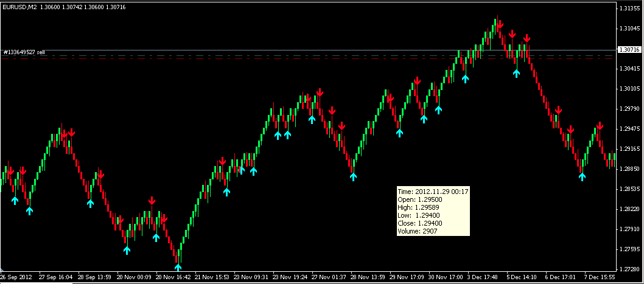Click price axis label 1.27280
Image resolution: width=644 pixels, height=284 pixels.
631,269
